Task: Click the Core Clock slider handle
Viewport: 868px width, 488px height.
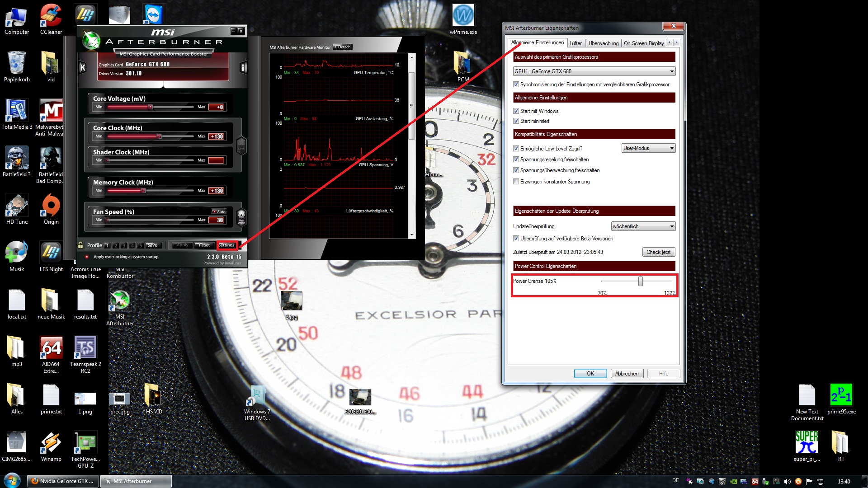Action: pyautogui.click(x=159, y=136)
